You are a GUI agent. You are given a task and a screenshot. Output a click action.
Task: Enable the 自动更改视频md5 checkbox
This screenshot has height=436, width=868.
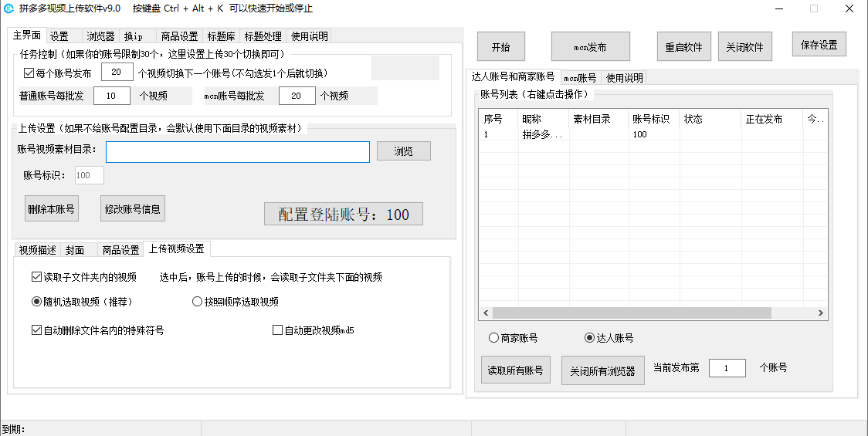coord(278,330)
